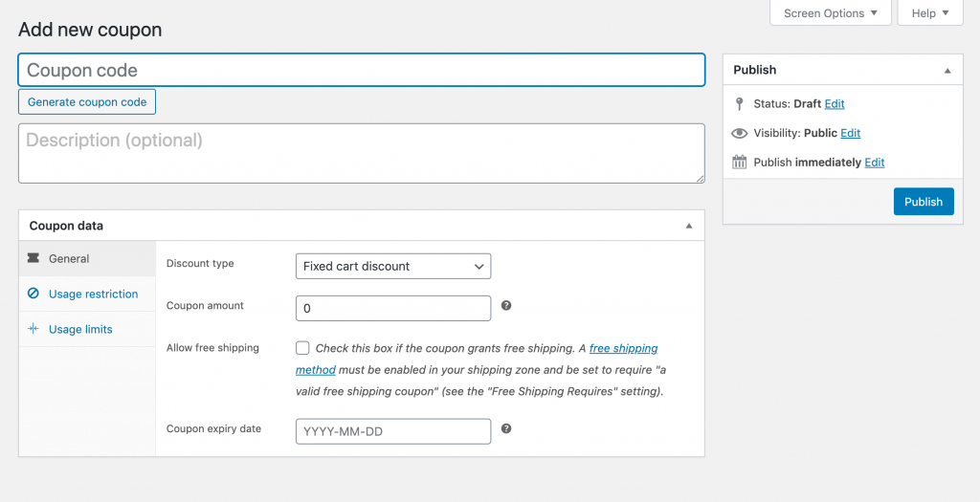Click the Usage limits icon
Viewport: 980px width, 502px height.
[x=33, y=328]
